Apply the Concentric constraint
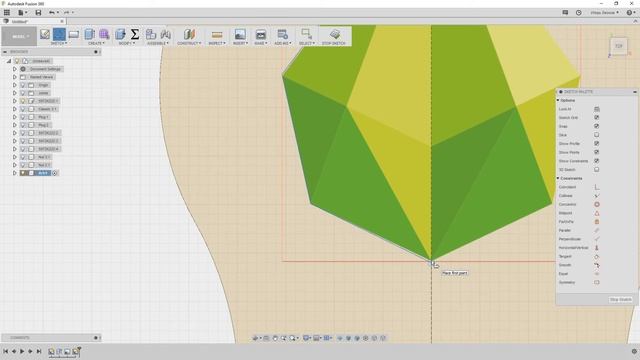The width and height of the screenshot is (640, 360). [x=596, y=204]
